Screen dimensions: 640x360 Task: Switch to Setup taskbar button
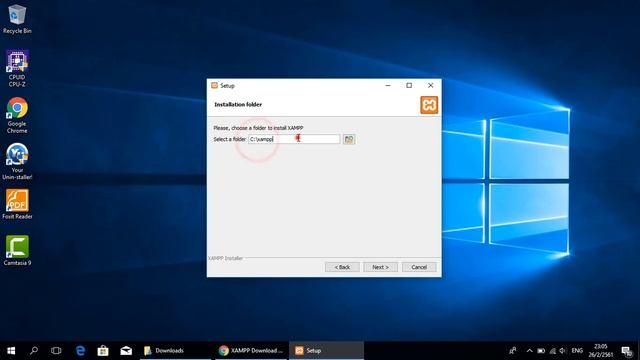(x=327, y=351)
